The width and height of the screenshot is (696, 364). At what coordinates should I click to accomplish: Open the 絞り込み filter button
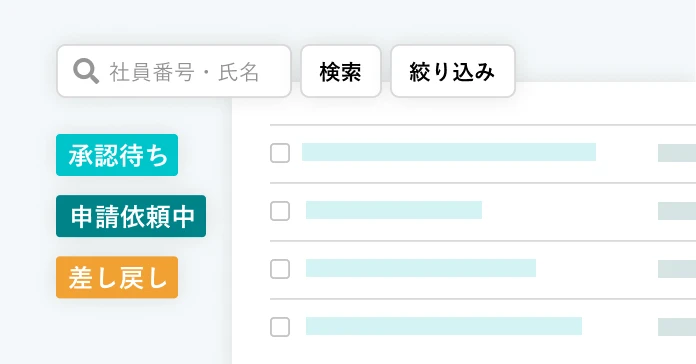[x=453, y=71]
